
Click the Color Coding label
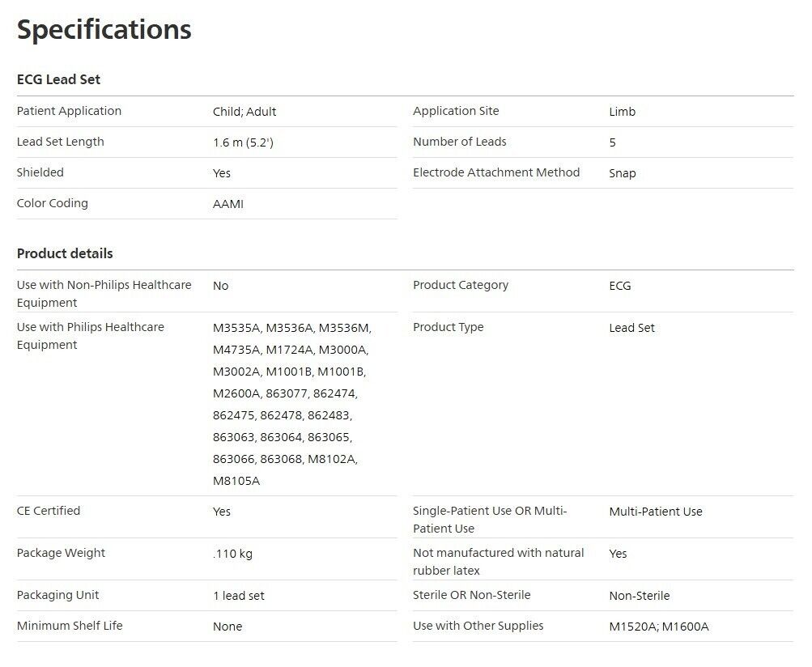click(x=53, y=203)
